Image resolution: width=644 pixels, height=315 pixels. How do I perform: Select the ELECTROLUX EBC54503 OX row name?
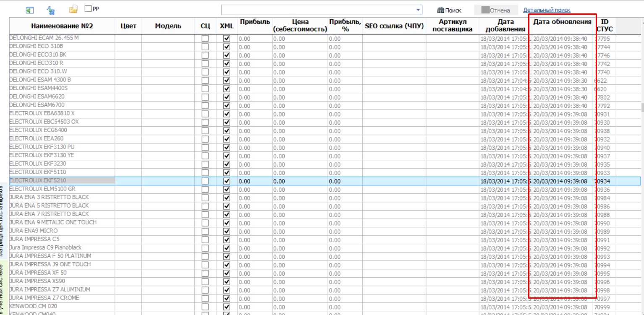coord(44,122)
